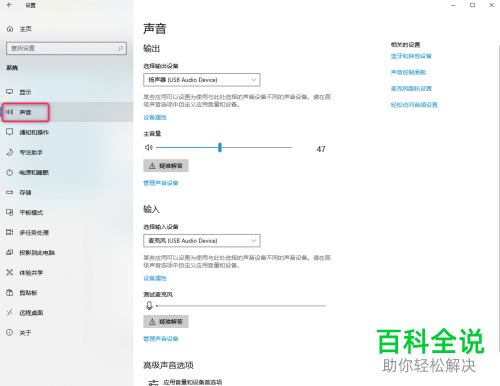Open the 专注助手 focus assist page

(x=67, y=152)
